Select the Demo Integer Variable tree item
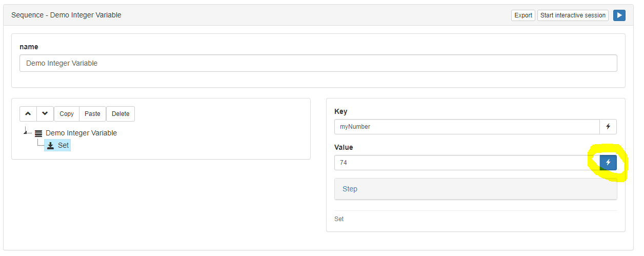The image size is (644, 256). click(x=81, y=133)
